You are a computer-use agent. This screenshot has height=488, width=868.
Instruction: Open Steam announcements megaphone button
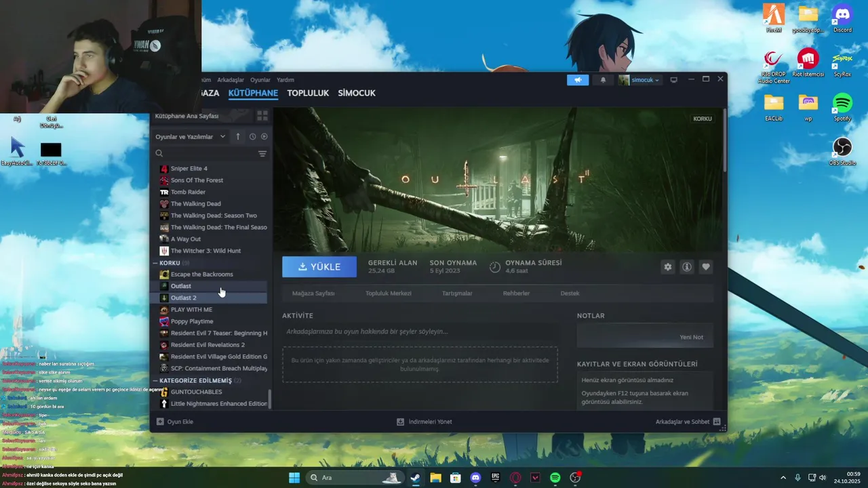[578, 80]
